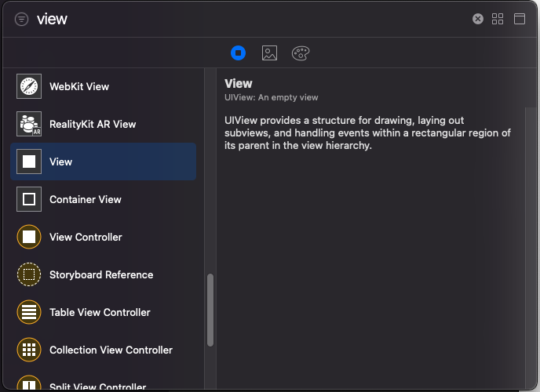This screenshot has width=540, height=392.
Task: Click the RealityKit AR View icon
Action: (x=29, y=124)
